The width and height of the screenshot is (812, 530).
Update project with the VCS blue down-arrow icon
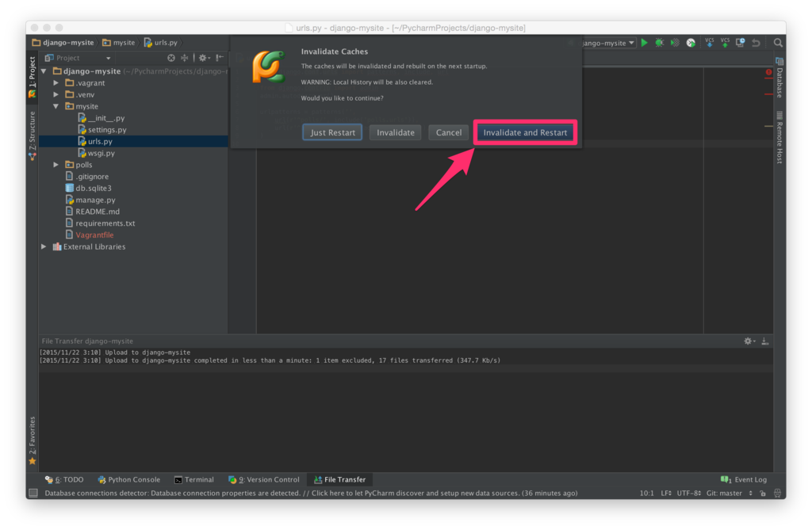tap(710, 43)
